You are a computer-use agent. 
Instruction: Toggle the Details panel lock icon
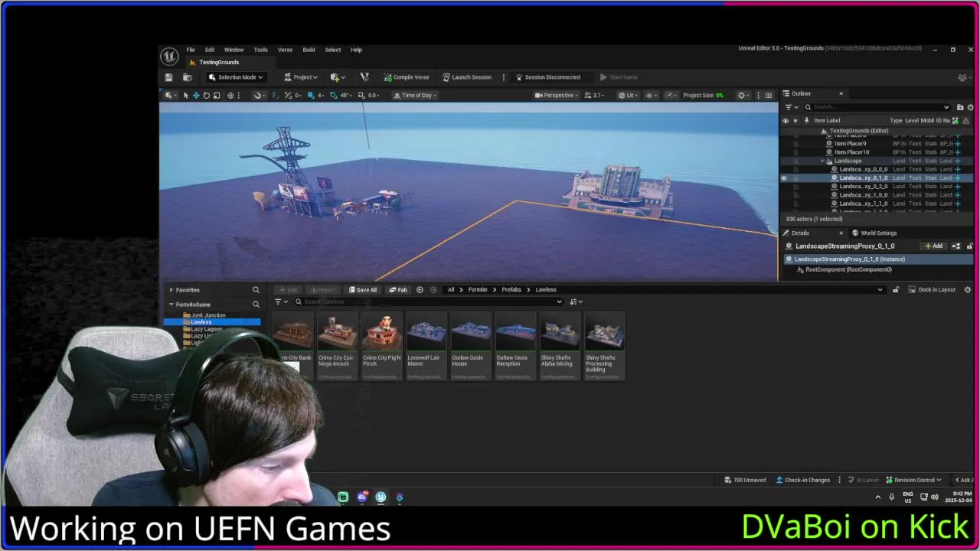point(969,246)
